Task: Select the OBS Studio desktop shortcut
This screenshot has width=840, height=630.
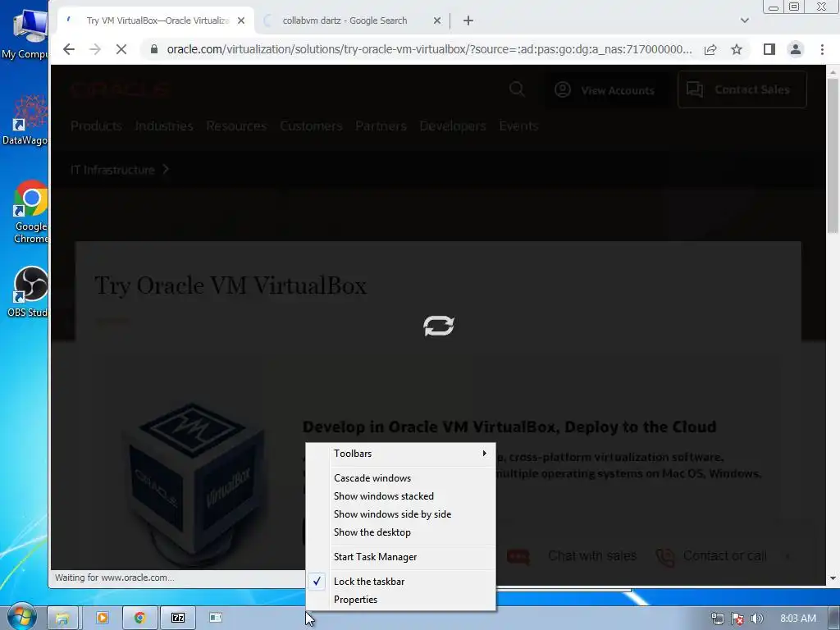Action: [28, 292]
